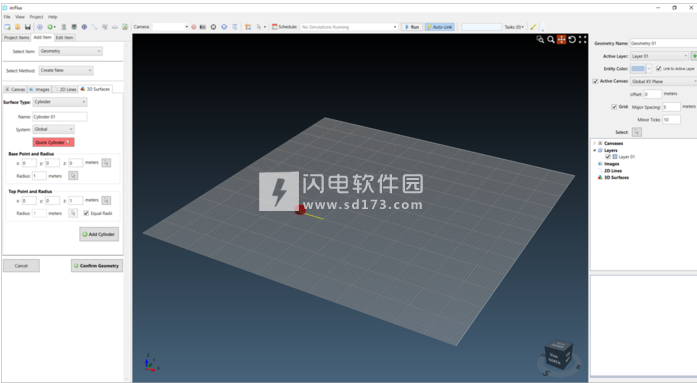
Task: Click the Entity Color swatch
Action: 638,68
